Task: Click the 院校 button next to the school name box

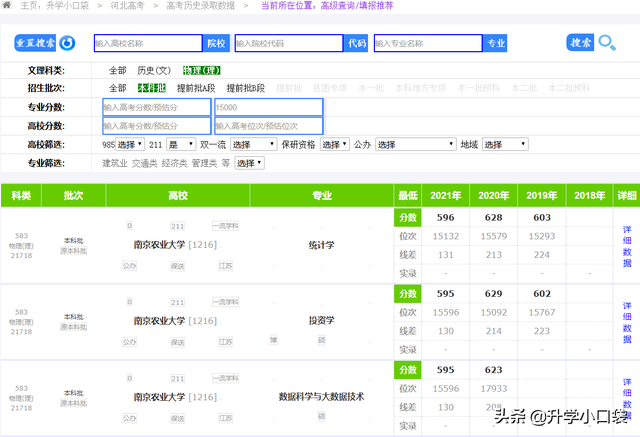Action: [x=216, y=43]
